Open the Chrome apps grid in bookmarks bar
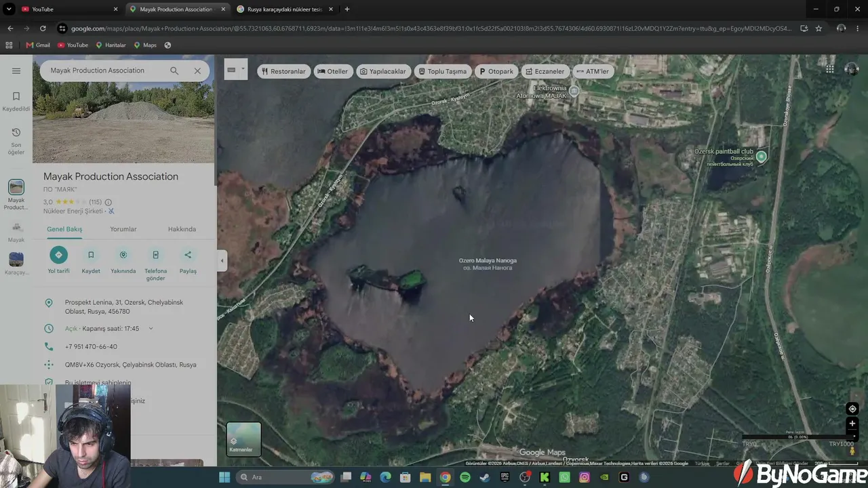Screen dimensions: 868x488 click(9, 45)
